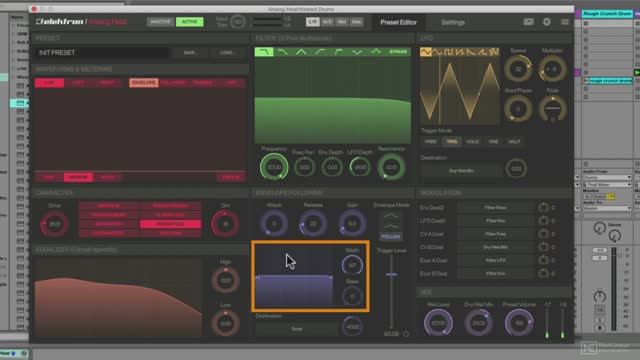
Task: Select the highlighted first waveform metering tab
Action: pyautogui.click(x=49, y=83)
